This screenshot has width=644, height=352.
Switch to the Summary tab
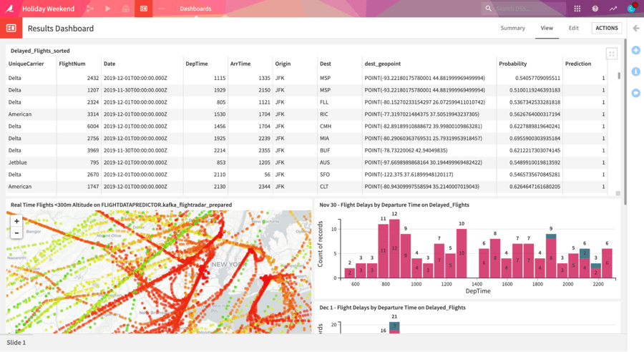point(512,28)
